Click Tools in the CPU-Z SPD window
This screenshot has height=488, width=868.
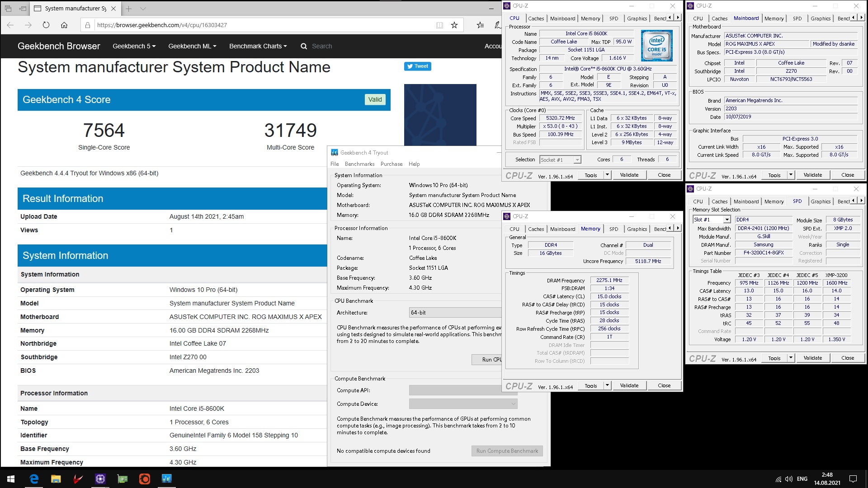click(x=774, y=358)
